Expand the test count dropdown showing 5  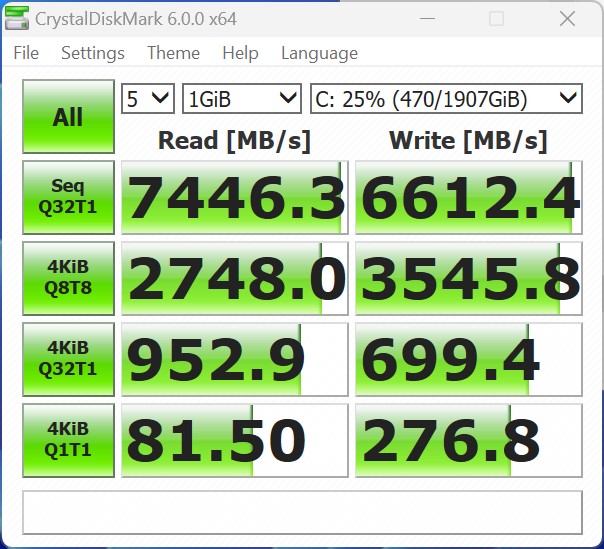tap(148, 99)
